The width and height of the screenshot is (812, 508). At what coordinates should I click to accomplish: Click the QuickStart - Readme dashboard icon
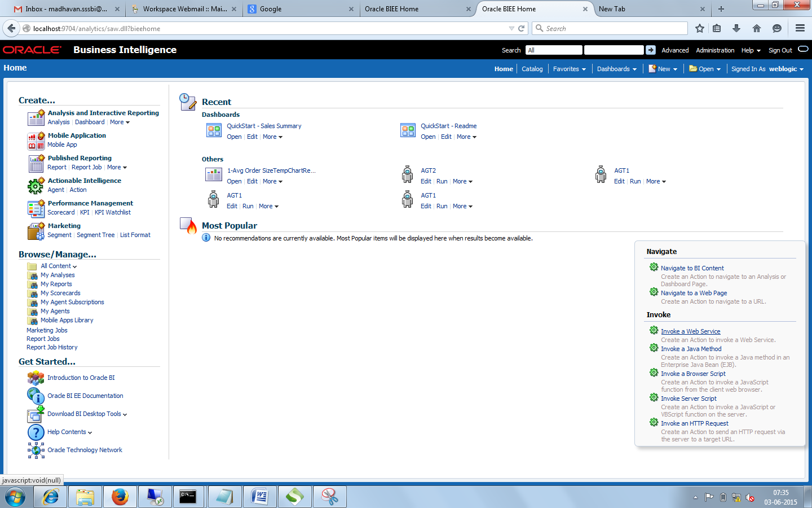click(x=408, y=131)
